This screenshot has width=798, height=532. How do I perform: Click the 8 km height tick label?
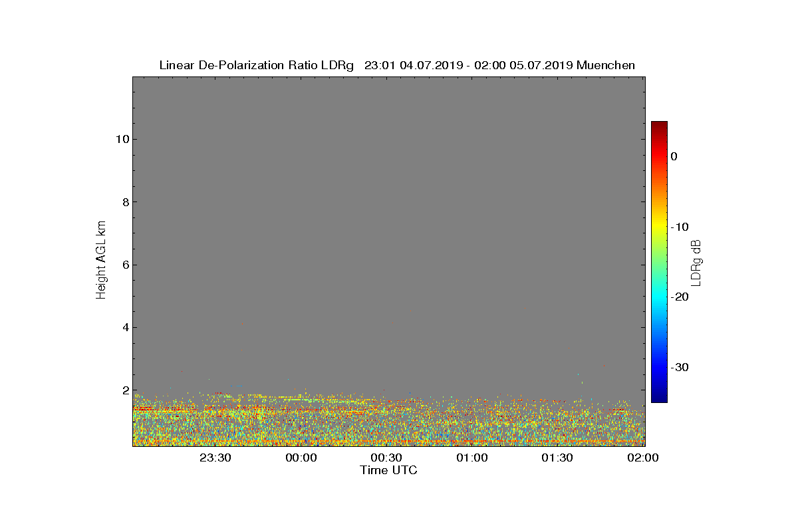(x=124, y=201)
